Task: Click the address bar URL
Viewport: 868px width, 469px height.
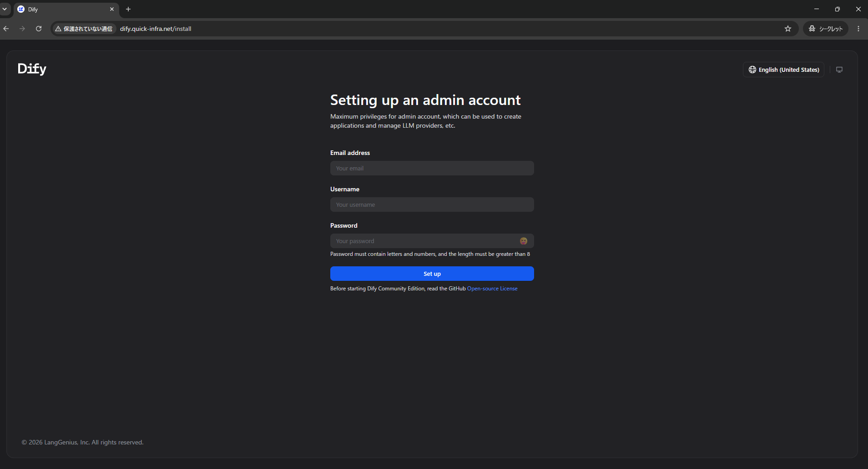Action: click(x=156, y=29)
